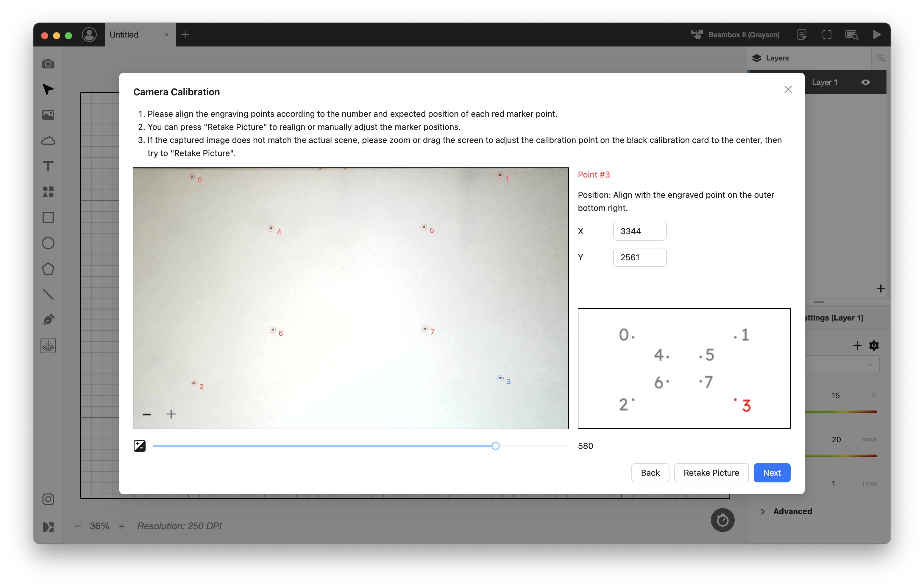The height and width of the screenshot is (588, 924).
Task: Select the Text tool
Action: tap(48, 166)
